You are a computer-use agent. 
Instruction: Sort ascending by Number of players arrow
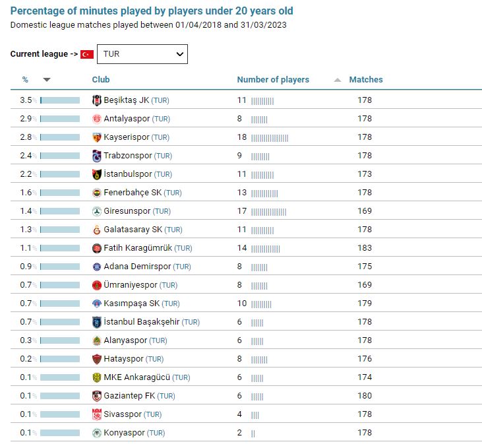(x=338, y=80)
